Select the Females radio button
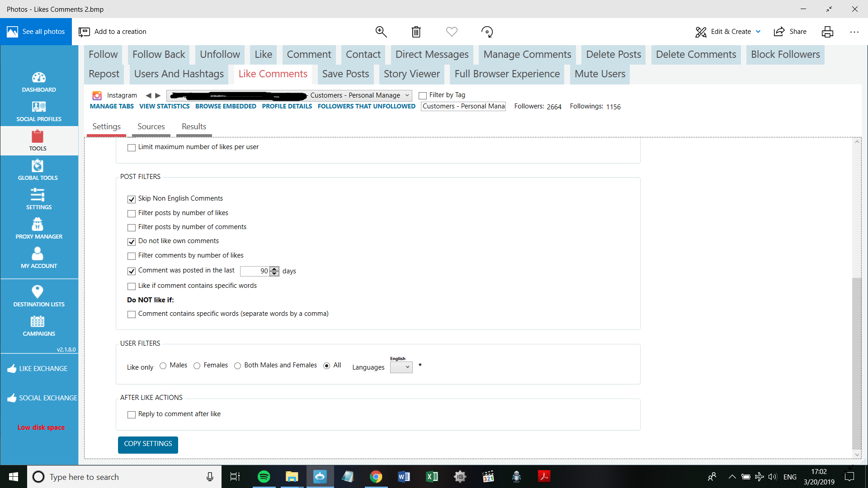The height and width of the screenshot is (488, 868). tap(197, 366)
